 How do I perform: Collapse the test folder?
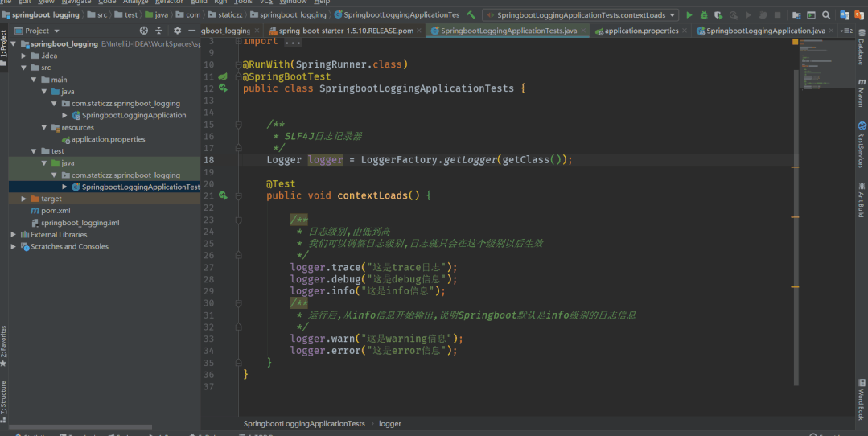[x=34, y=151]
